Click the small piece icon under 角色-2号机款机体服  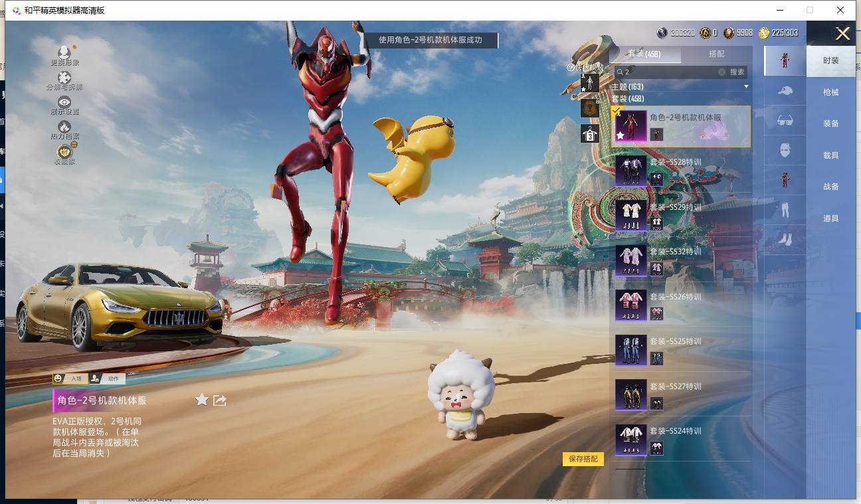click(x=656, y=134)
